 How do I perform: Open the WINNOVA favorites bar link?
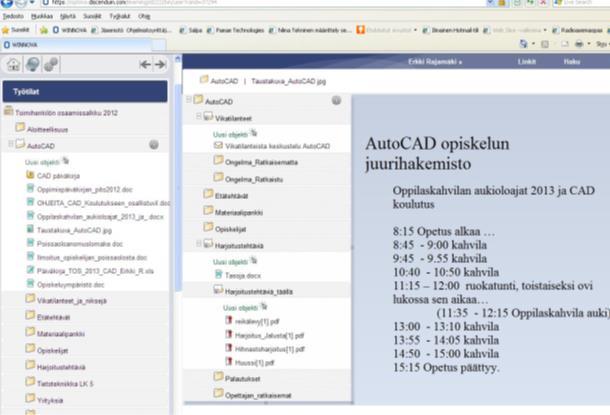coord(70,30)
